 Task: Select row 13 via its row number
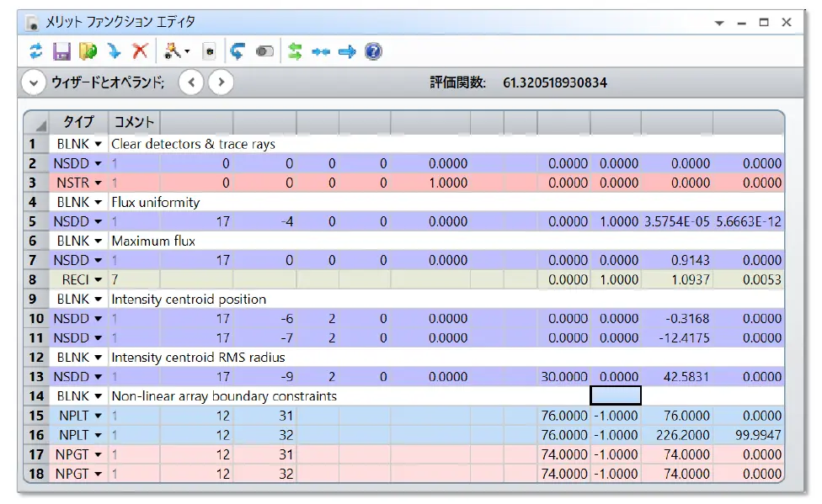coord(35,377)
